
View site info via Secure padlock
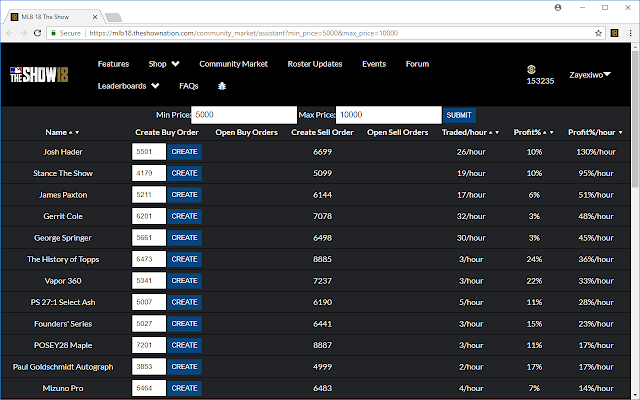click(x=66, y=33)
